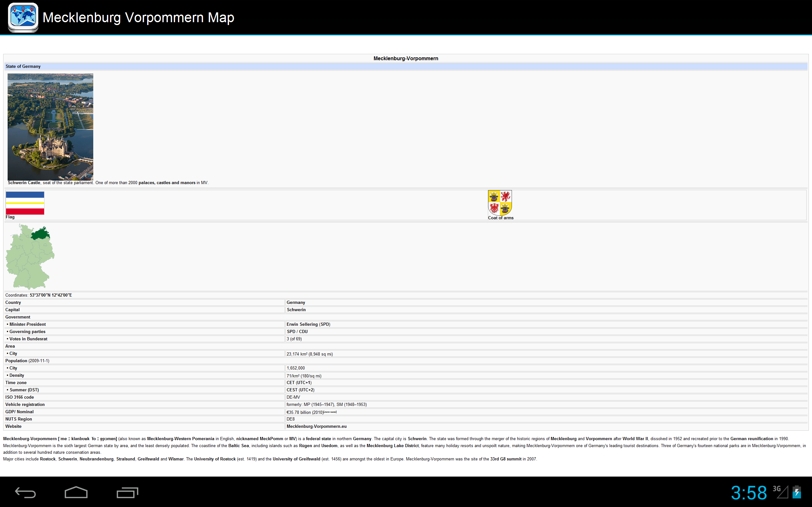Click the Germany locator map image
This screenshot has width=812, height=507.
pyautogui.click(x=30, y=257)
